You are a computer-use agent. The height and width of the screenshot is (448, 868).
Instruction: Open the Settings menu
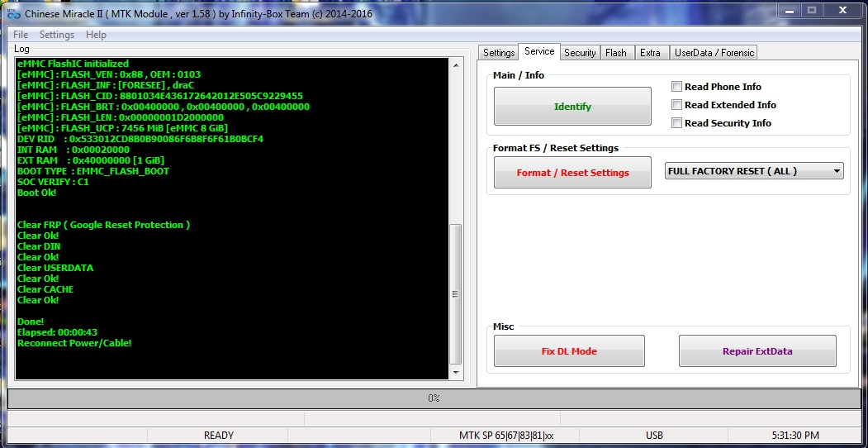(x=56, y=35)
